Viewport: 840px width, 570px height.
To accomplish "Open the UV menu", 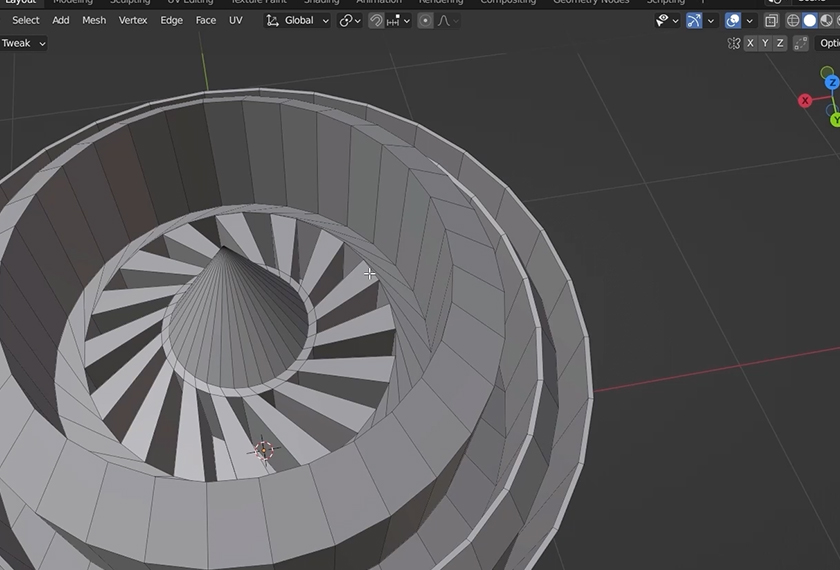I will click(235, 20).
